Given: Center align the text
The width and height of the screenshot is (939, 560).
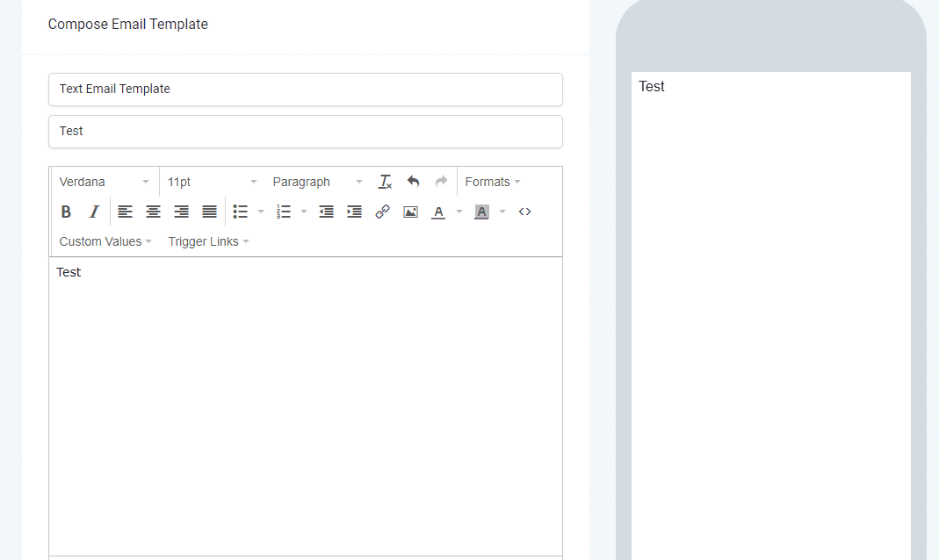Looking at the screenshot, I should click(154, 212).
